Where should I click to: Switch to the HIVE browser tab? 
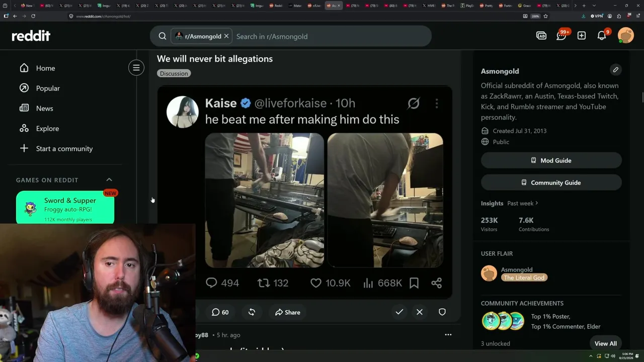click(429, 6)
